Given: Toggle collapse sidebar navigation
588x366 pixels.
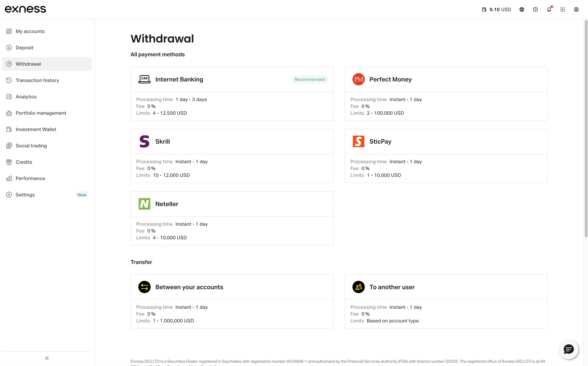Looking at the screenshot, I should [47, 358].
